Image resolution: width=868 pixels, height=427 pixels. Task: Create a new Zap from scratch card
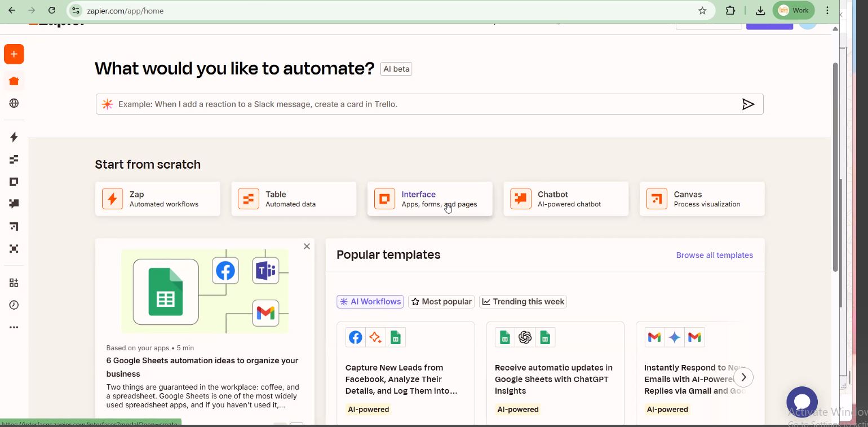click(158, 199)
